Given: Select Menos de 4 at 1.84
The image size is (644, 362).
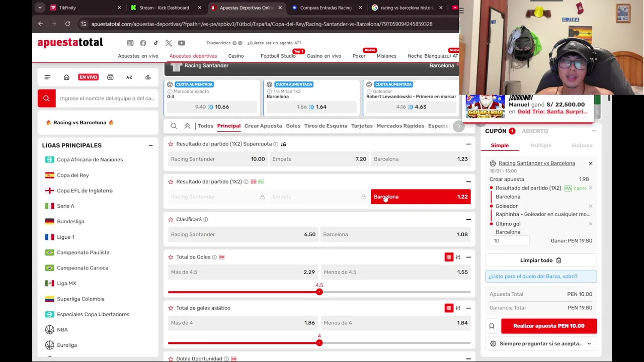Looking at the screenshot, I should click(395, 323).
